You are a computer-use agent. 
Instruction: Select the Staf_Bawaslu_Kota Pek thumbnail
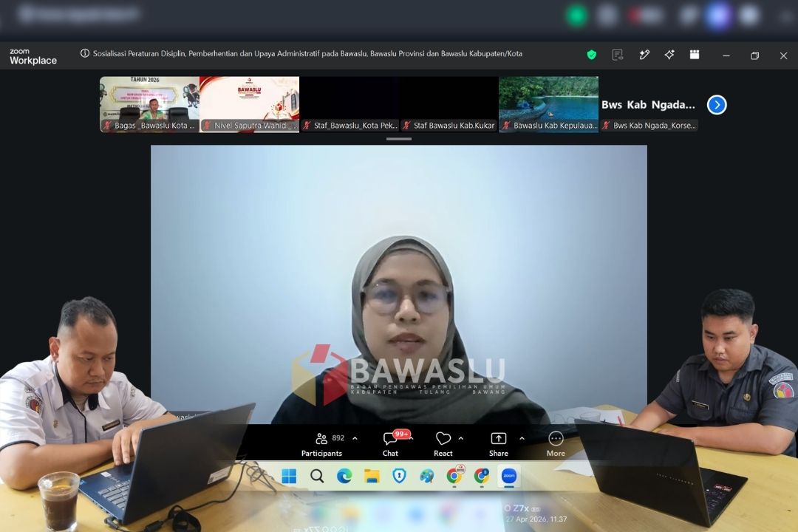coord(349,104)
